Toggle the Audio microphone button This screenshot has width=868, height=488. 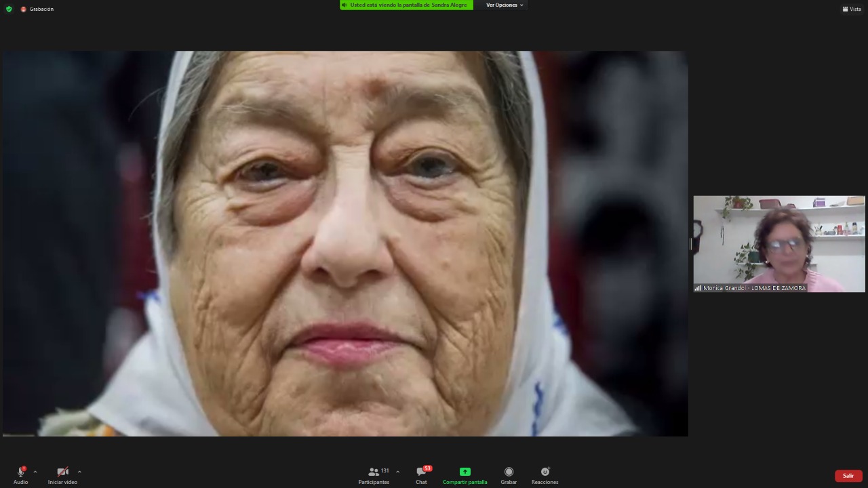[20, 472]
